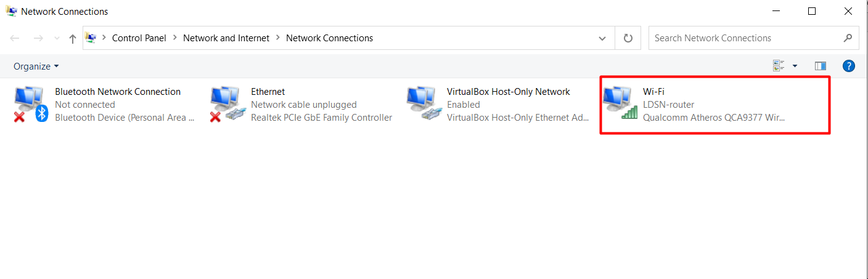The height and width of the screenshot is (279, 868).
Task: Select the Ethernet adapter icon
Action: coord(227,103)
